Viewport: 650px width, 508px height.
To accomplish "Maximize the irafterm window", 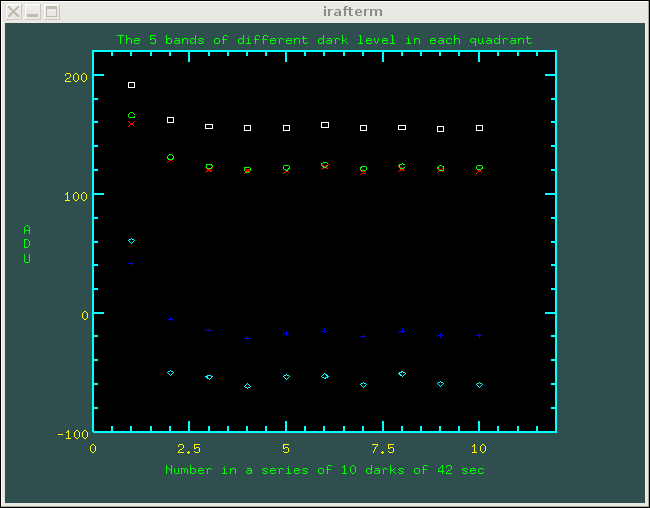I will (52, 11).
